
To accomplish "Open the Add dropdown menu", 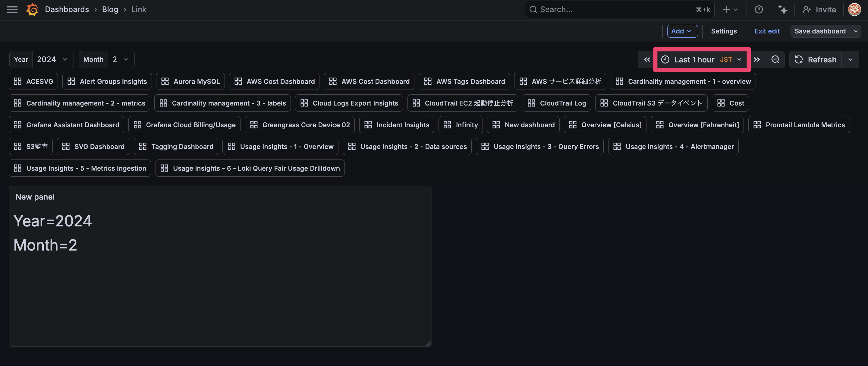I will [x=681, y=31].
